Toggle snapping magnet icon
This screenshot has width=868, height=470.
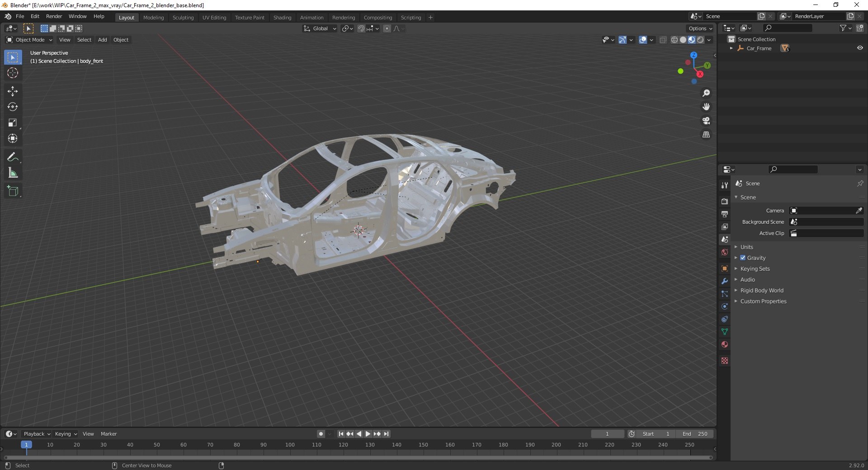361,28
